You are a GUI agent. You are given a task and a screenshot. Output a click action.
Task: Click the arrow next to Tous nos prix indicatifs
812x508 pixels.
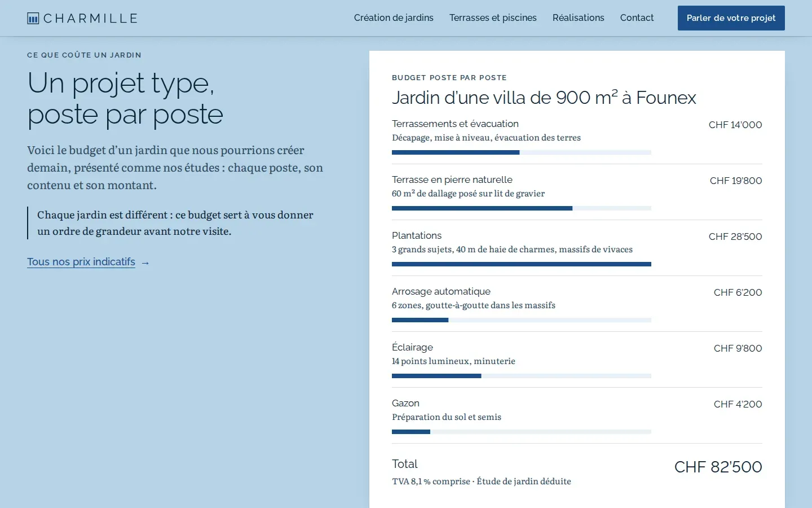(145, 262)
